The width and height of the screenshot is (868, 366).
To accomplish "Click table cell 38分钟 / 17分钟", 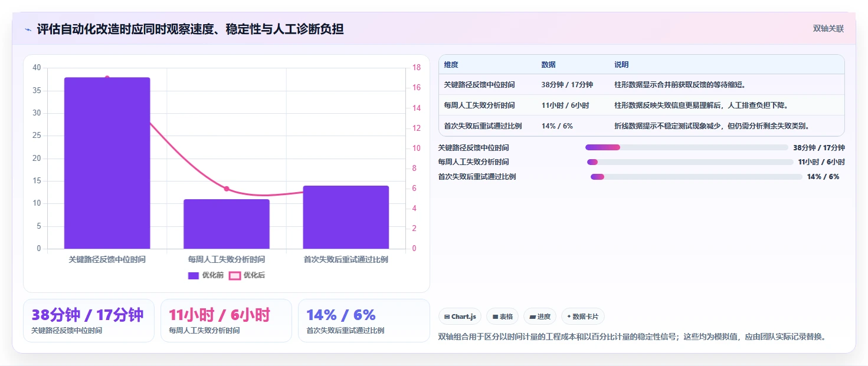I will 567,85.
